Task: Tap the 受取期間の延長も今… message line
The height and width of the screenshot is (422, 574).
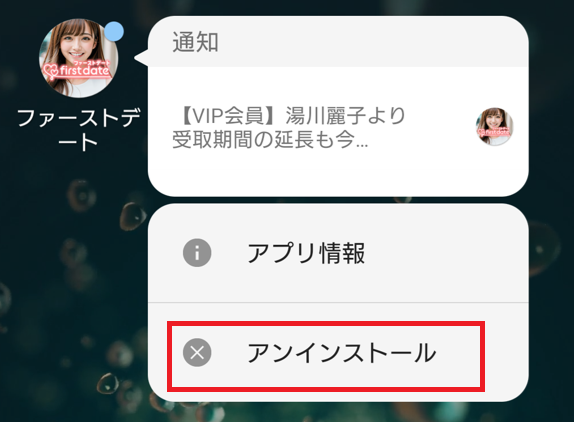Action: click(270, 140)
